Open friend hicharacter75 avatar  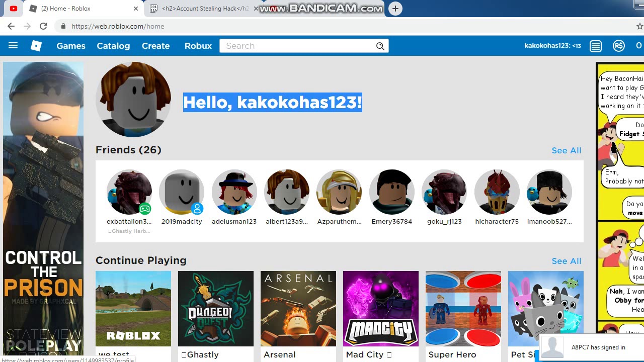point(497,192)
